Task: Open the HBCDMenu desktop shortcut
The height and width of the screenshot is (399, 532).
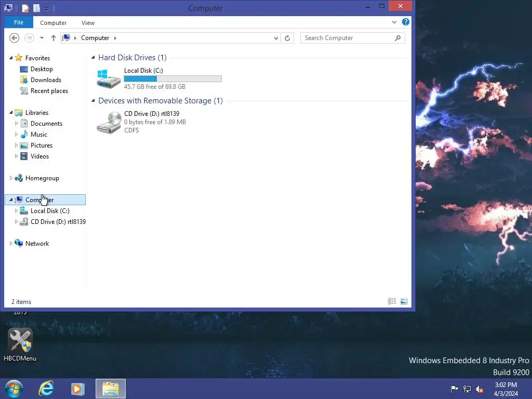Action: [20, 344]
